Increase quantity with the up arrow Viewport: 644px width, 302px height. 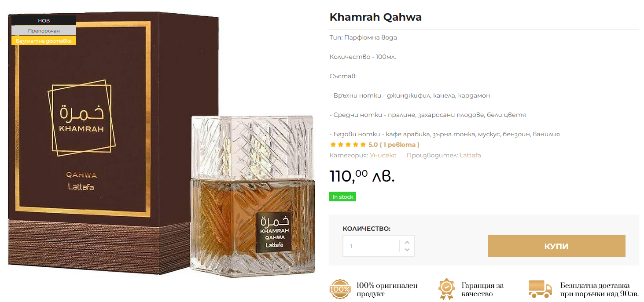[x=407, y=242]
